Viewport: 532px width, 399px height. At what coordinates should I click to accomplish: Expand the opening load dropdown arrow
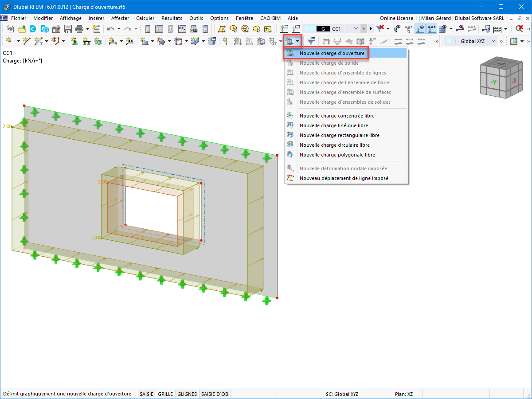point(297,41)
